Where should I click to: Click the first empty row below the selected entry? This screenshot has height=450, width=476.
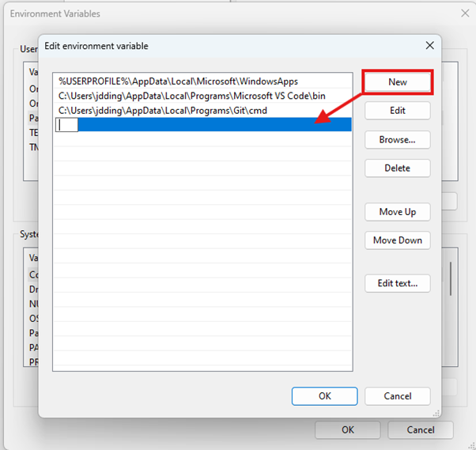tap(202, 138)
